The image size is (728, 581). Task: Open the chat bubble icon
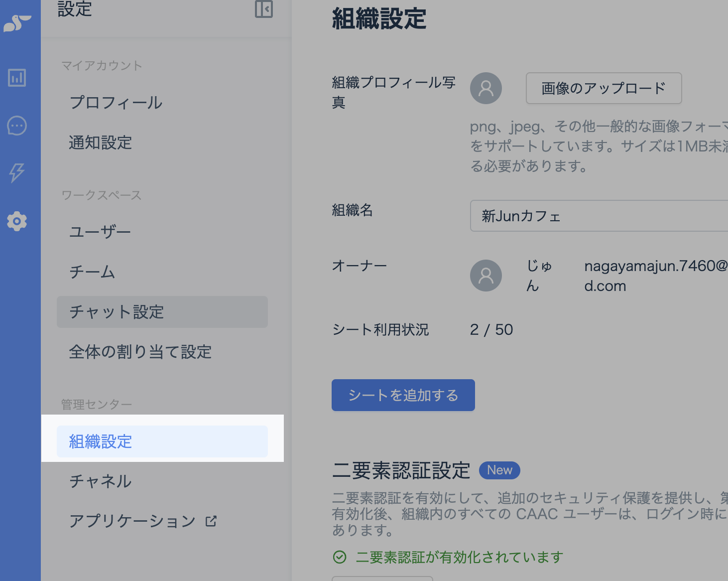point(17,126)
